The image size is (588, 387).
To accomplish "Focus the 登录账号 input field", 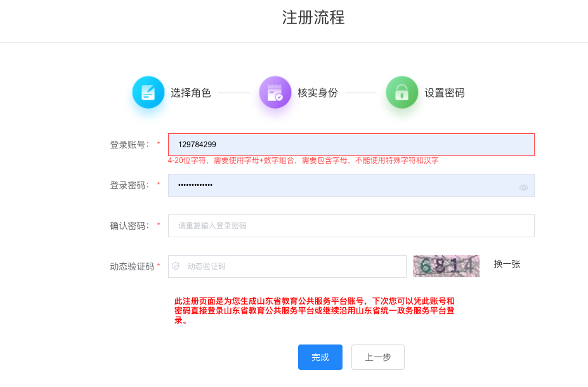I will pyautogui.click(x=351, y=145).
